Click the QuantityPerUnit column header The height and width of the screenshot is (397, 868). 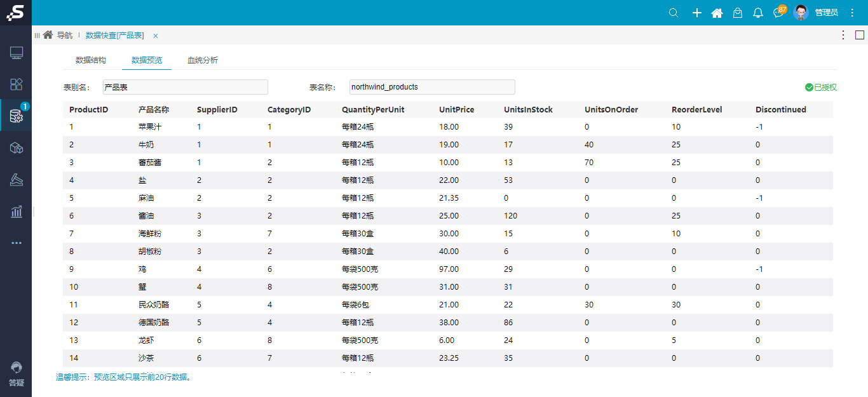coord(373,110)
